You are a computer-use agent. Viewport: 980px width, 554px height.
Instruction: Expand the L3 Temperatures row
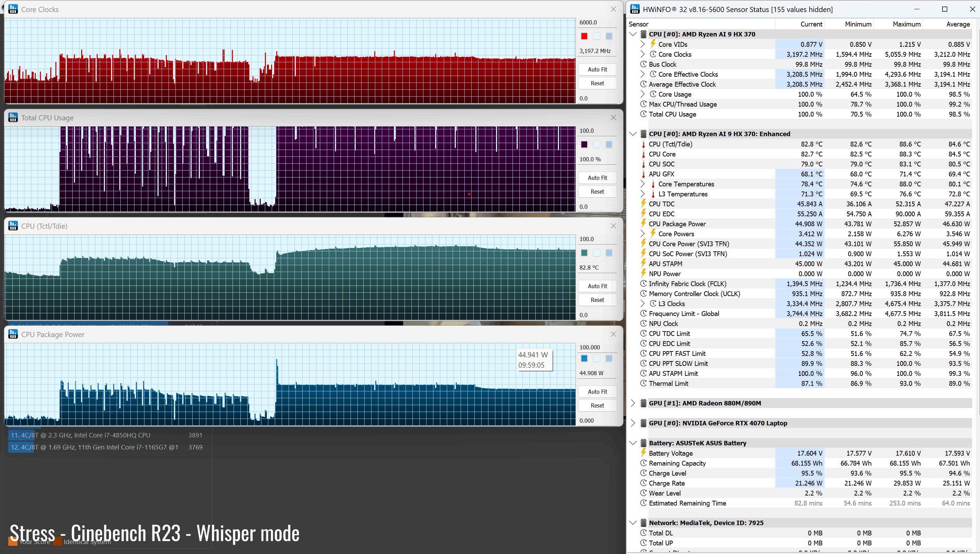[643, 194]
